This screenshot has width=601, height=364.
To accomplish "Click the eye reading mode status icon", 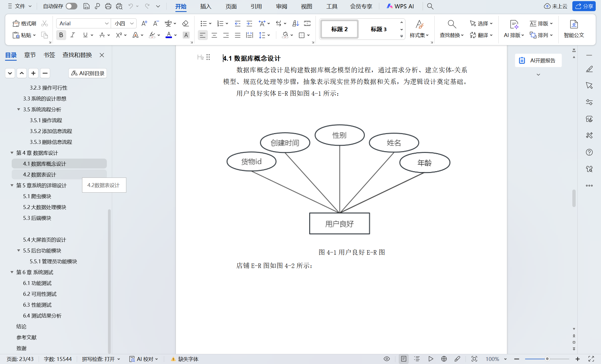I will [386, 359].
